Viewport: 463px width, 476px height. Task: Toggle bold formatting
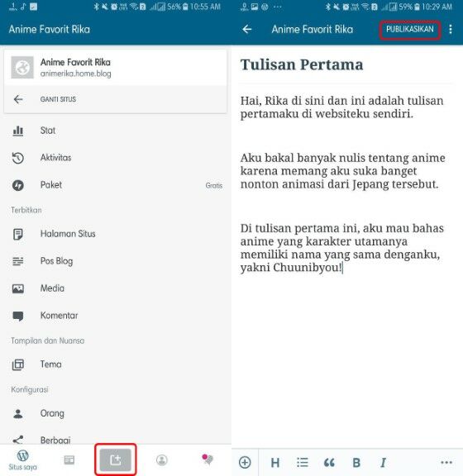[x=356, y=463]
